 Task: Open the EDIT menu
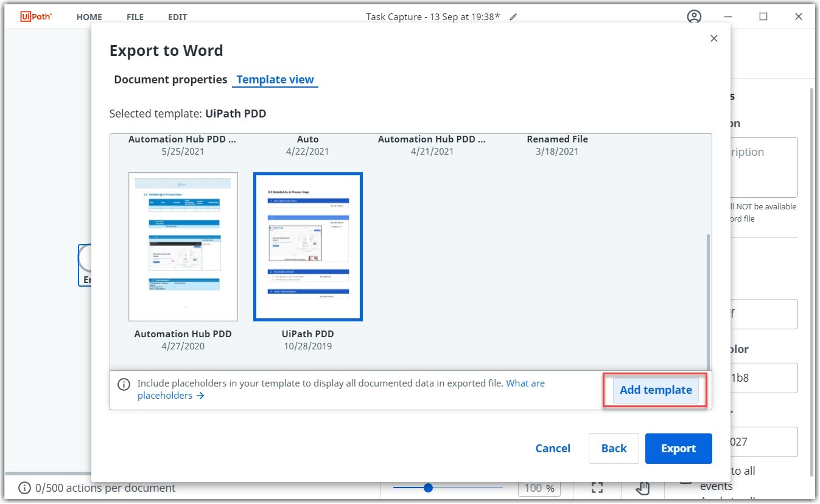(x=178, y=17)
